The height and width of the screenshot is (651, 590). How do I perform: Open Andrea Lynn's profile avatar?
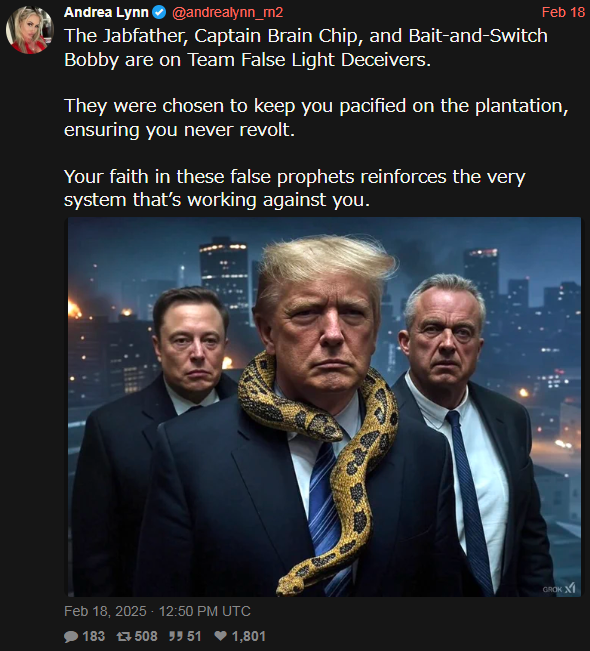tap(29, 30)
